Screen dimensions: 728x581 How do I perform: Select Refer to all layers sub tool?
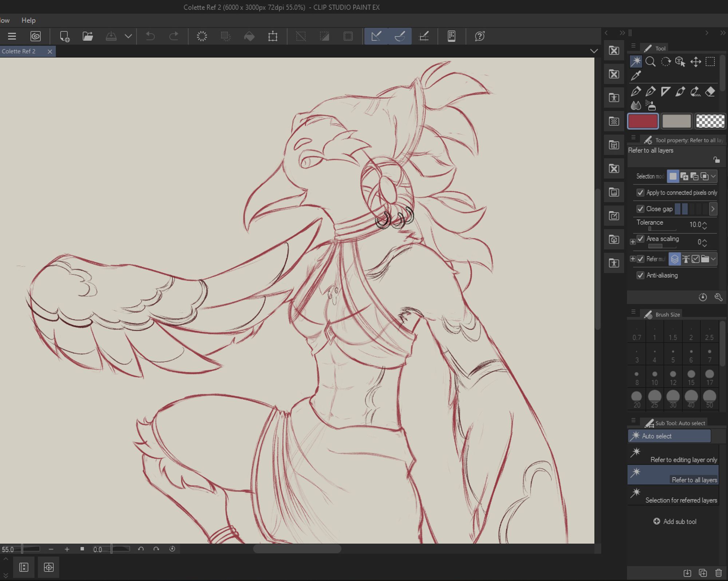click(673, 475)
